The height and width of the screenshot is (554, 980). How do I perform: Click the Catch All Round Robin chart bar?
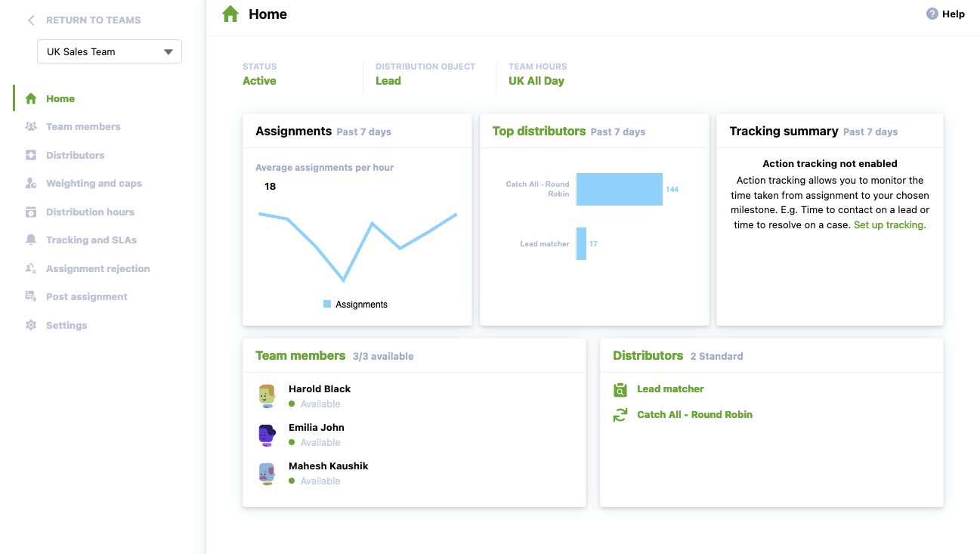click(x=619, y=189)
